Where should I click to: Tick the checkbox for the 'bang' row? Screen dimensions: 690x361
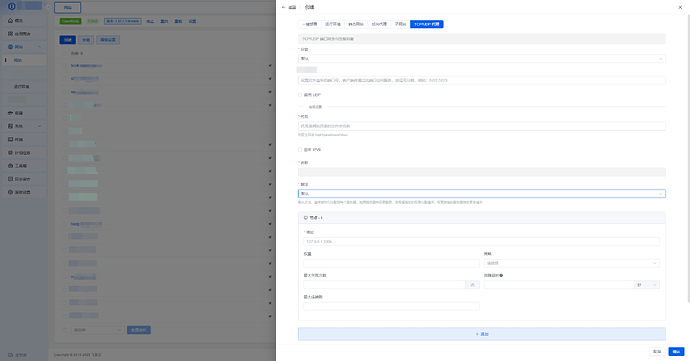(64, 224)
